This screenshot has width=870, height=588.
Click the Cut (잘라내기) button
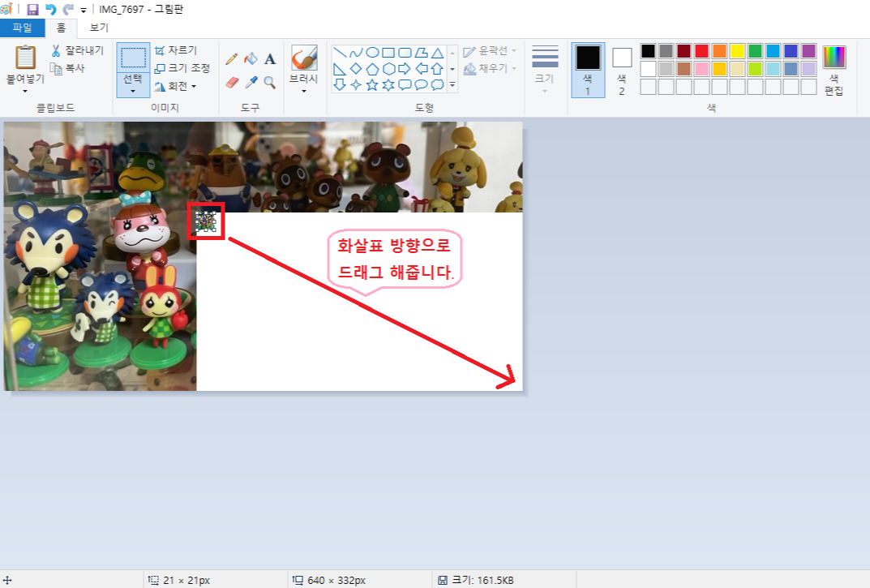[x=77, y=50]
